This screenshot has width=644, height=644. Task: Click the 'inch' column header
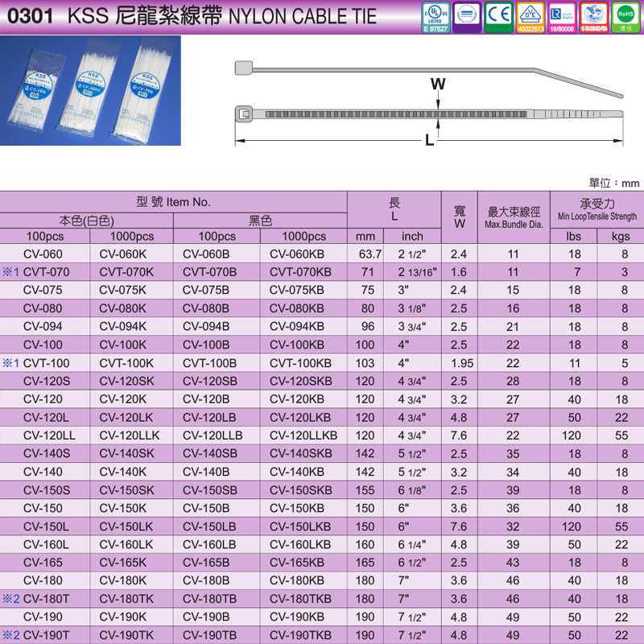[x=412, y=236]
